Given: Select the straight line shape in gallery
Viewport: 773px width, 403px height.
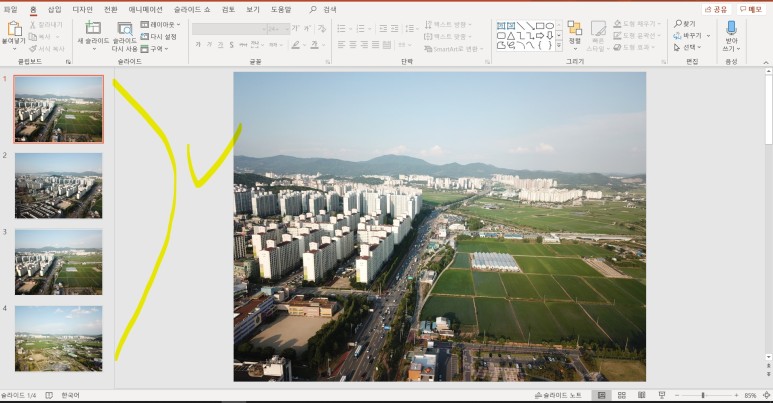Looking at the screenshot, I should tap(521, 26).
